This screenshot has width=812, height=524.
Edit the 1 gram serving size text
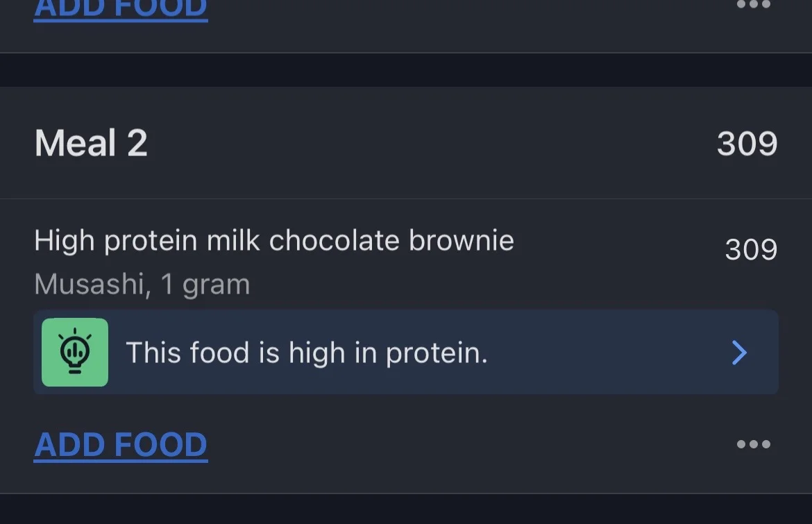pos(205,285)
